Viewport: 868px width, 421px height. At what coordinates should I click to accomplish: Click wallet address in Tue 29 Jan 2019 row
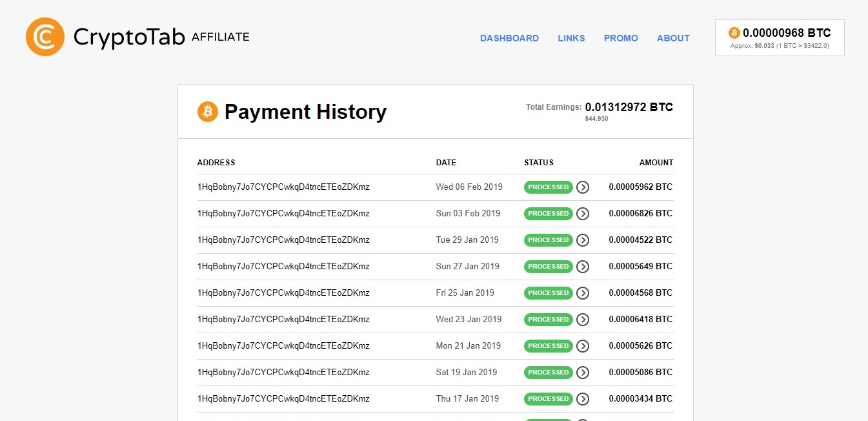point(283,240)
